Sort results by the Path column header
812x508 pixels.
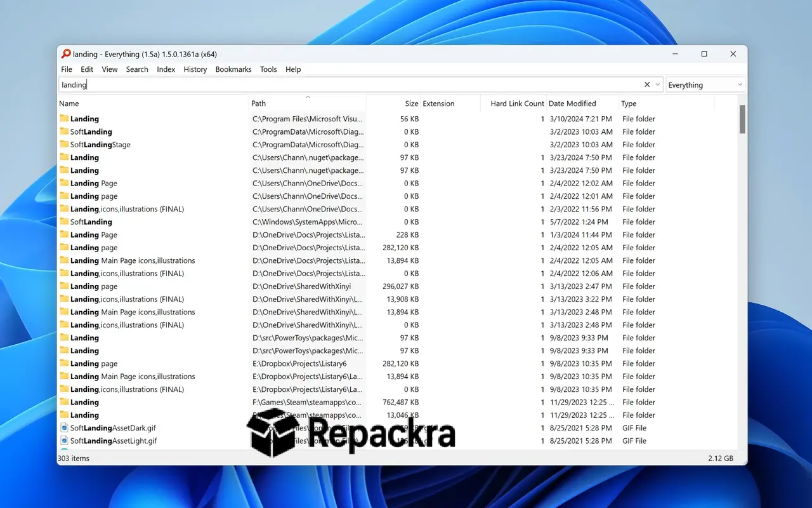click(x=308, y=104)
